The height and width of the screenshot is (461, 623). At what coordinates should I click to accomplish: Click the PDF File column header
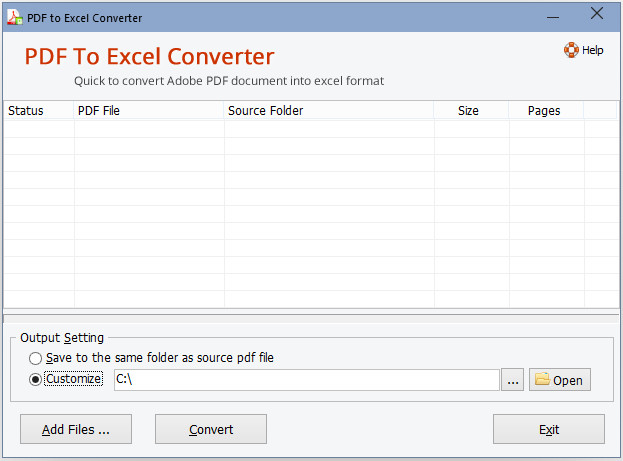click(149, 110)
